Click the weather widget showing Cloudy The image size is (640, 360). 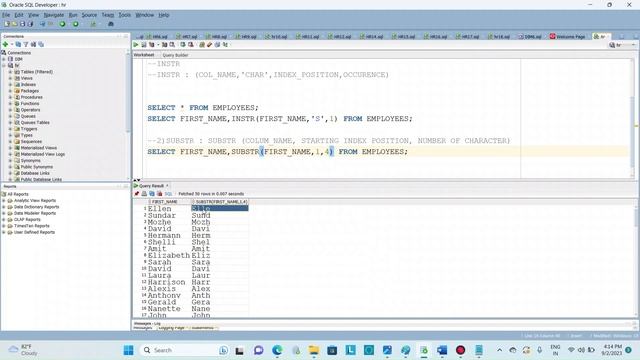click(x=24, y=350)
